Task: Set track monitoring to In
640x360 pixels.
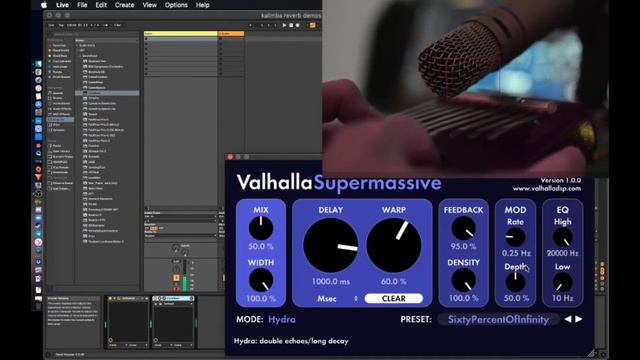Action: click(147, 228)
